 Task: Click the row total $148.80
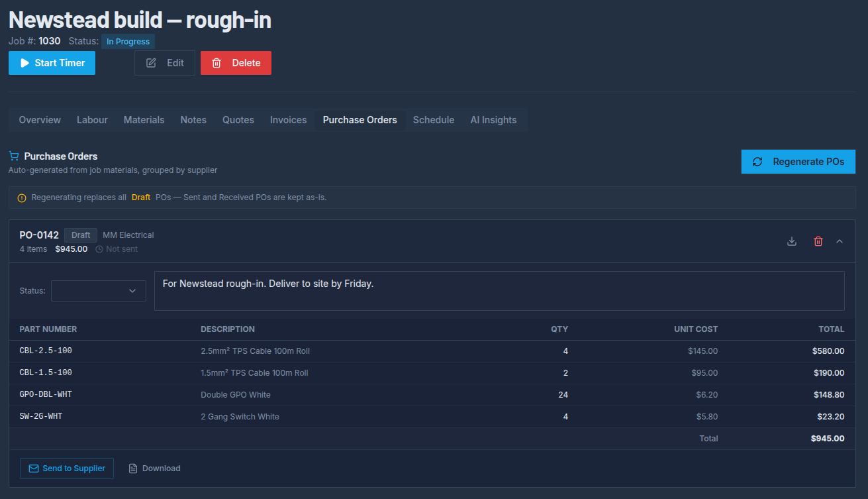[x=829, y=395]
